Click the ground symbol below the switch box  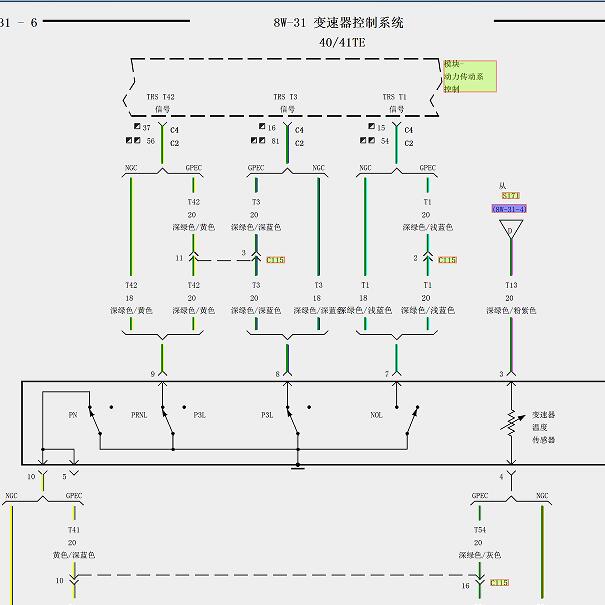point(297,467)
